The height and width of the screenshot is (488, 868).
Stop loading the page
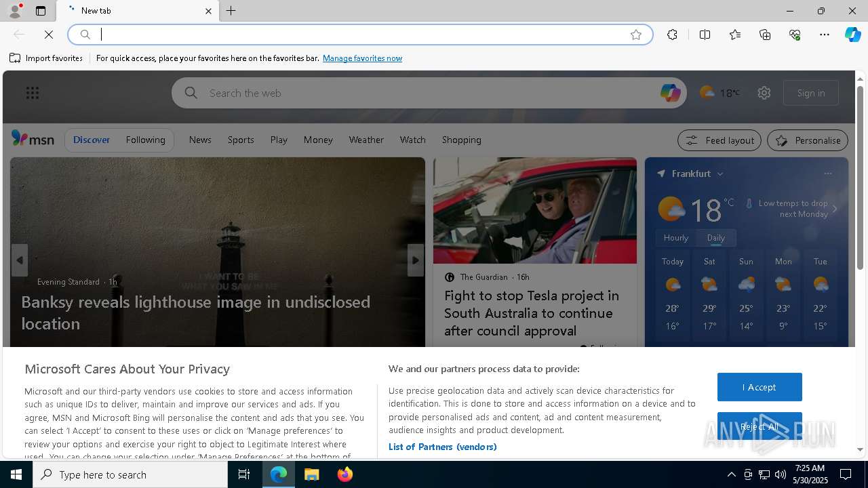click(x=49, y=35)
